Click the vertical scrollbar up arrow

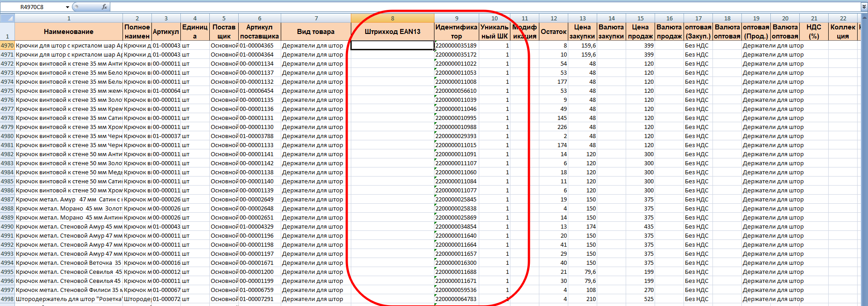tap(864, 18)
